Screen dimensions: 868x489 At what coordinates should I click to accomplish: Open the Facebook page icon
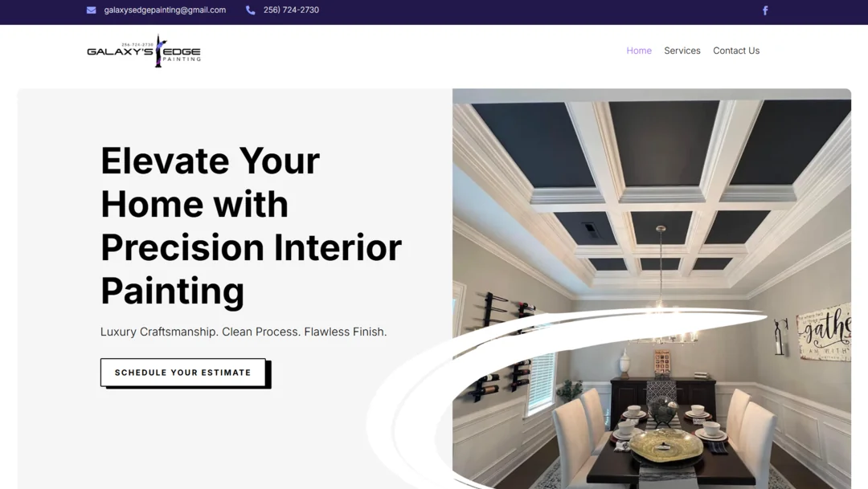coord(765,10)
